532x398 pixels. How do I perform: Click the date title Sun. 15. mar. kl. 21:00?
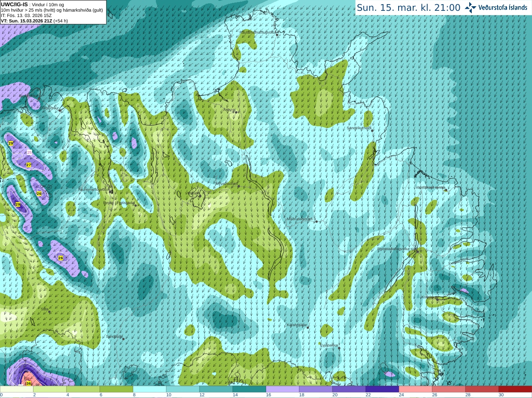pos(409,7)
